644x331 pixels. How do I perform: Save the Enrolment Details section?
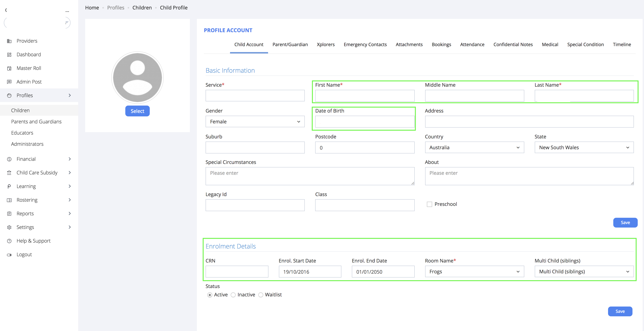pyautogui.click(x=620, y=311)
